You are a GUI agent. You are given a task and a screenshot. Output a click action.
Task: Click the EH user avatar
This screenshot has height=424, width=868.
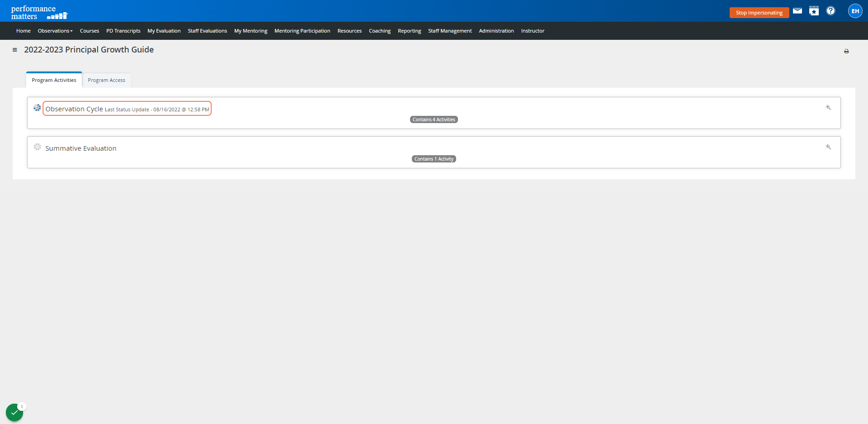(855, 11)
